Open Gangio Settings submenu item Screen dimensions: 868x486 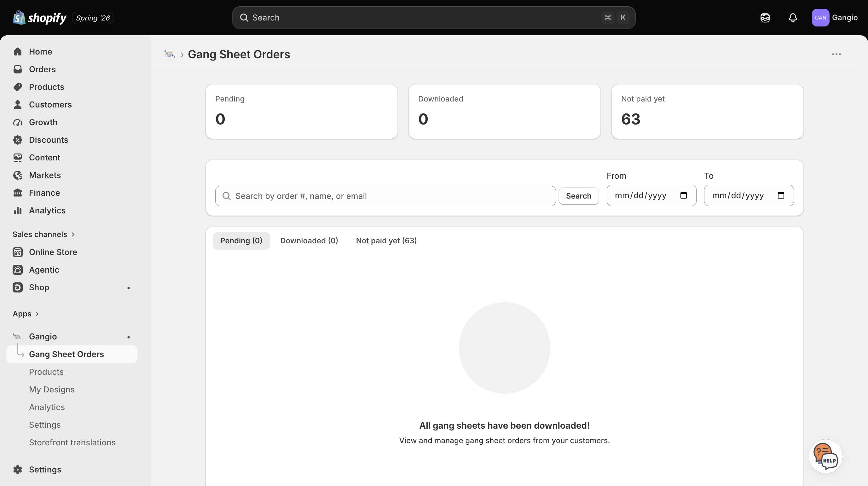[45, 425]
